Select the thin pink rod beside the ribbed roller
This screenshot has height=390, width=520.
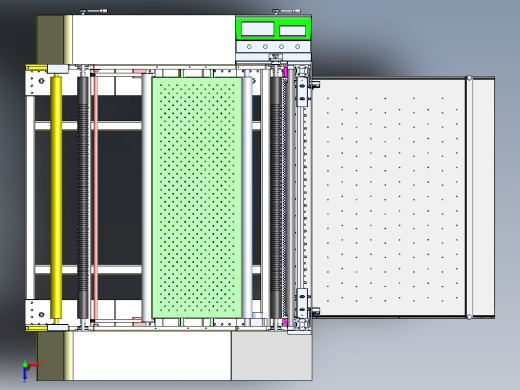tap(96, 197)
